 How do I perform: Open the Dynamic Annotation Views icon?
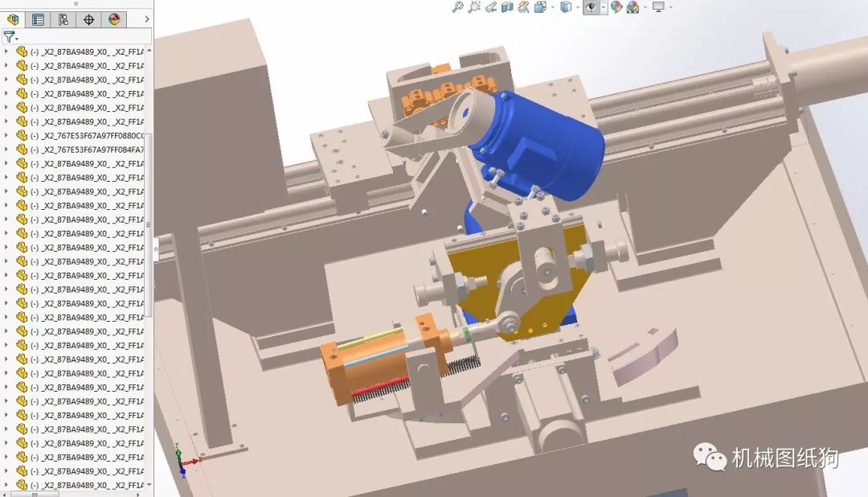pos(523,7)
